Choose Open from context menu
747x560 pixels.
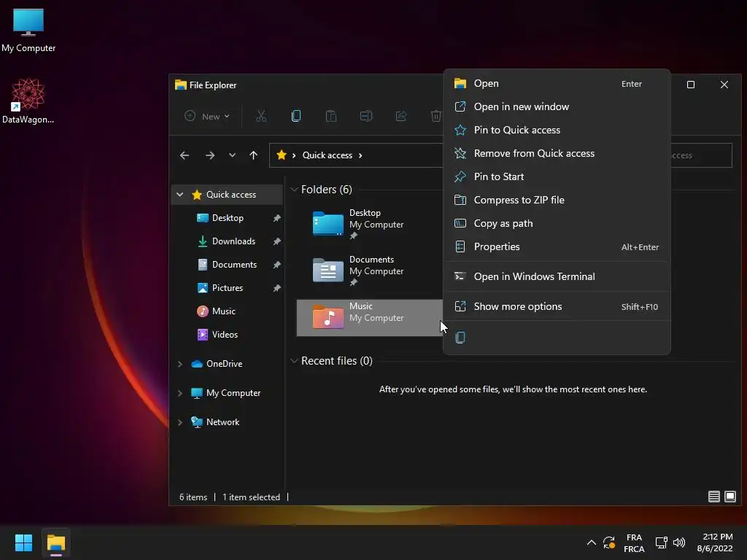(x=557, y=83)
